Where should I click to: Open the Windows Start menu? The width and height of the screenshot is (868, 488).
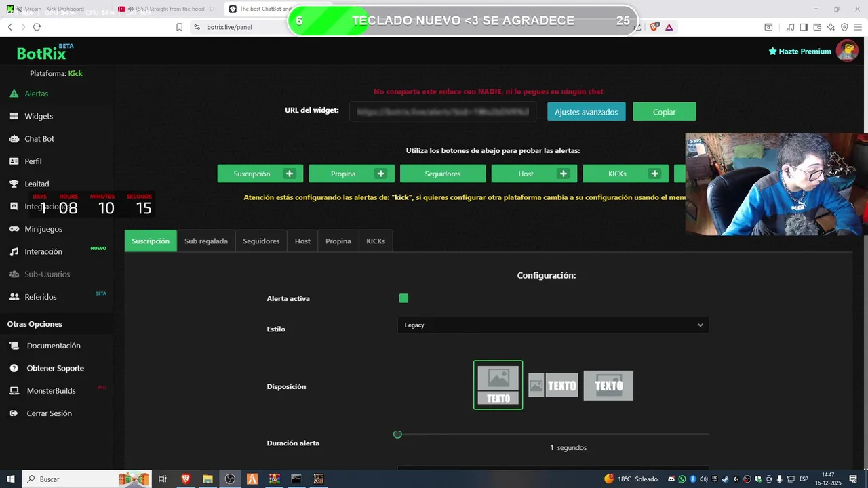pyautogui.click(x=11, y=479)
